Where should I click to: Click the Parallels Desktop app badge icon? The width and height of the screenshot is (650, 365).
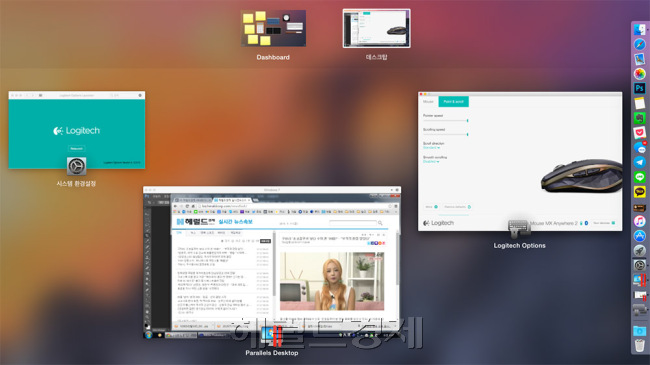tap(272, 335)
